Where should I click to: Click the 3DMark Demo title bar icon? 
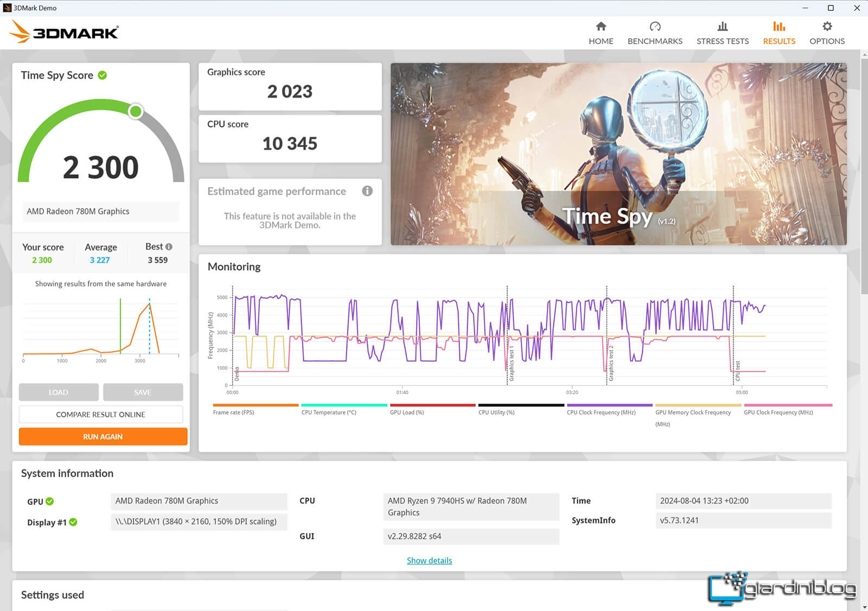pyautogui.click(x=7, y=8)
